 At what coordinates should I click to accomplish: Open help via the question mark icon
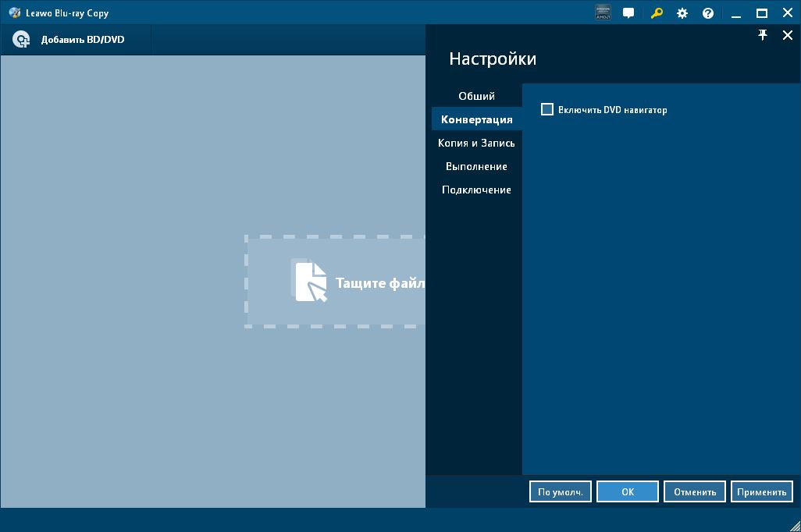pos(707,13)
